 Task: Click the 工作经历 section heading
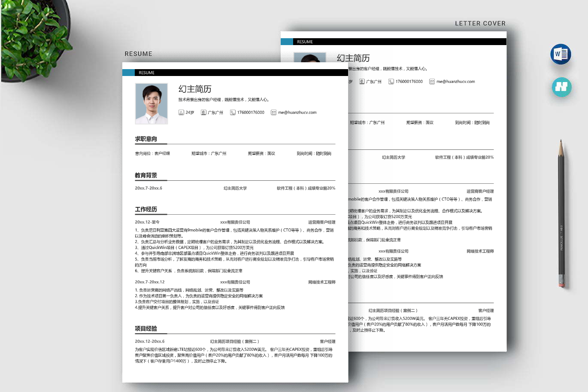click(x=146, y=209)
